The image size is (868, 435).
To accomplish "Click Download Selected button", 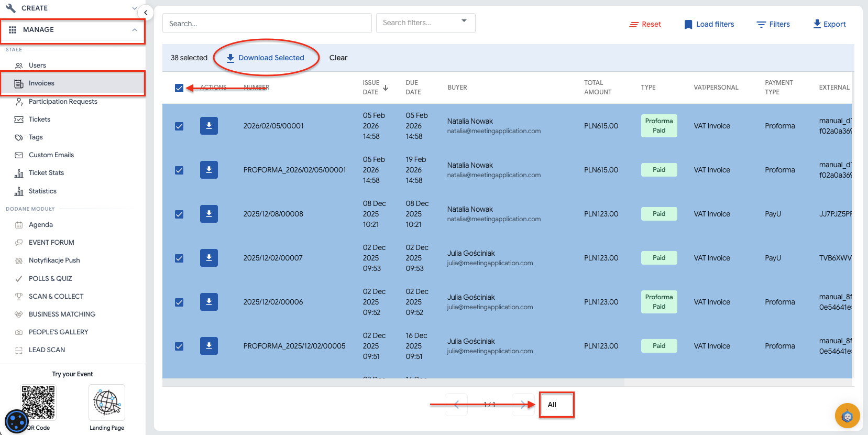I will [x=266, y=58].
